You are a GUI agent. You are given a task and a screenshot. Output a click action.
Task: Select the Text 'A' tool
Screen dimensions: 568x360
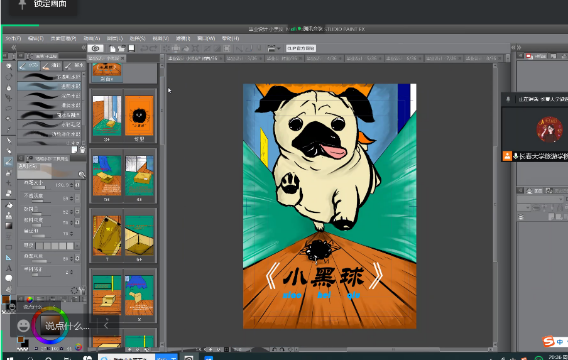[9, 268]
